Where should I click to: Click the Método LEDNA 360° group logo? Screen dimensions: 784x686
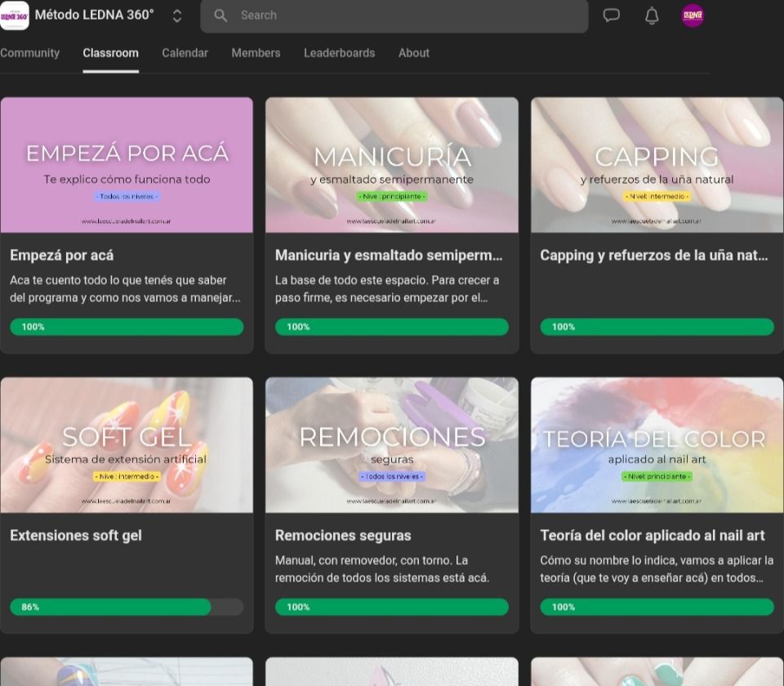pos(15,16)
